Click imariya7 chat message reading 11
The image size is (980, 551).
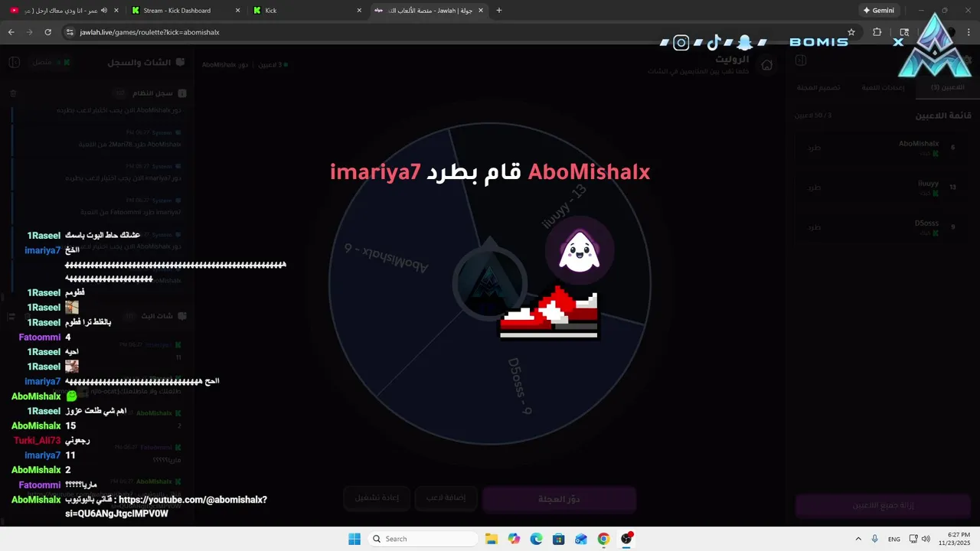(70, 455)
